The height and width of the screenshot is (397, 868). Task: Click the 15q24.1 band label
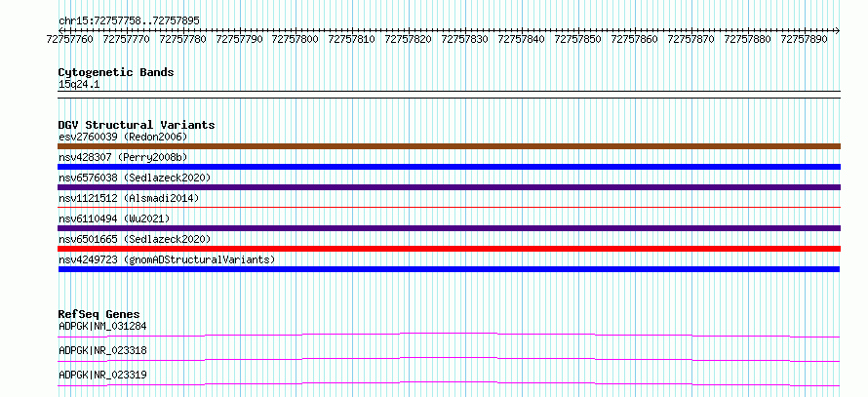79,85
